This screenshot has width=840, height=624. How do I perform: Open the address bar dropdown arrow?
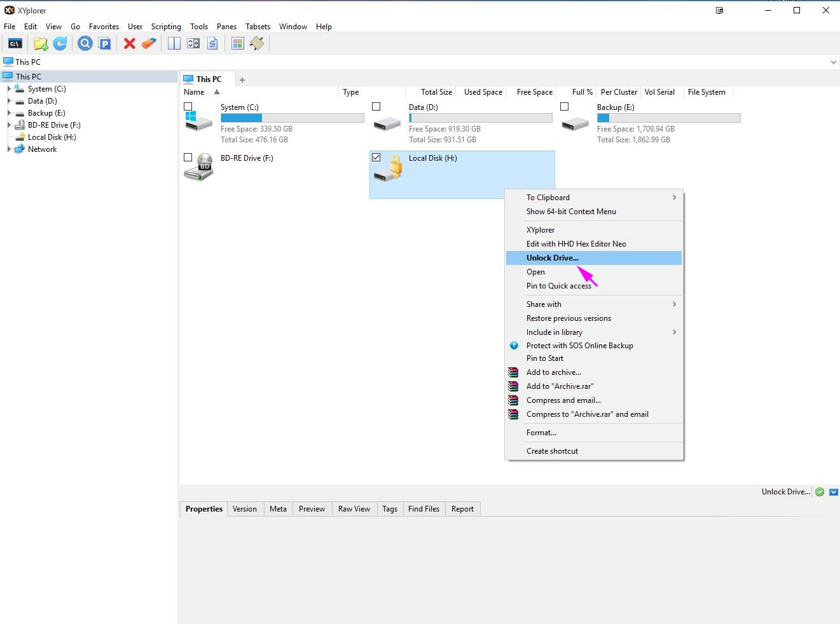point(833,62)
